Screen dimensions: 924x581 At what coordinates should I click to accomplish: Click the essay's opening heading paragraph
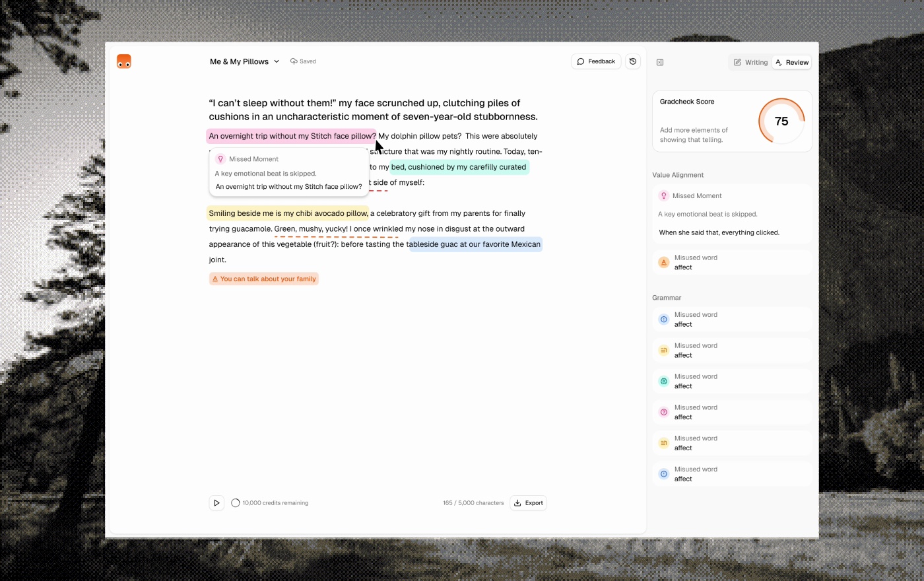tap(374, 110)
